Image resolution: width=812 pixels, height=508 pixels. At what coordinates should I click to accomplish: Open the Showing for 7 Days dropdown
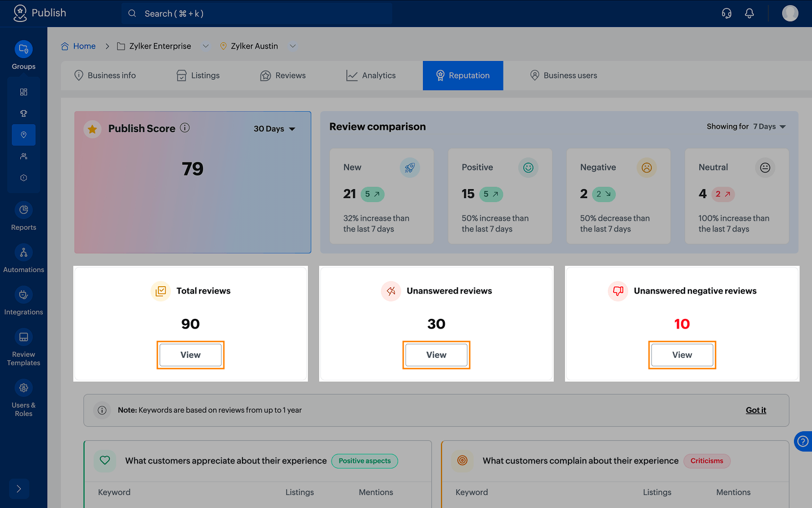point(769,126)
